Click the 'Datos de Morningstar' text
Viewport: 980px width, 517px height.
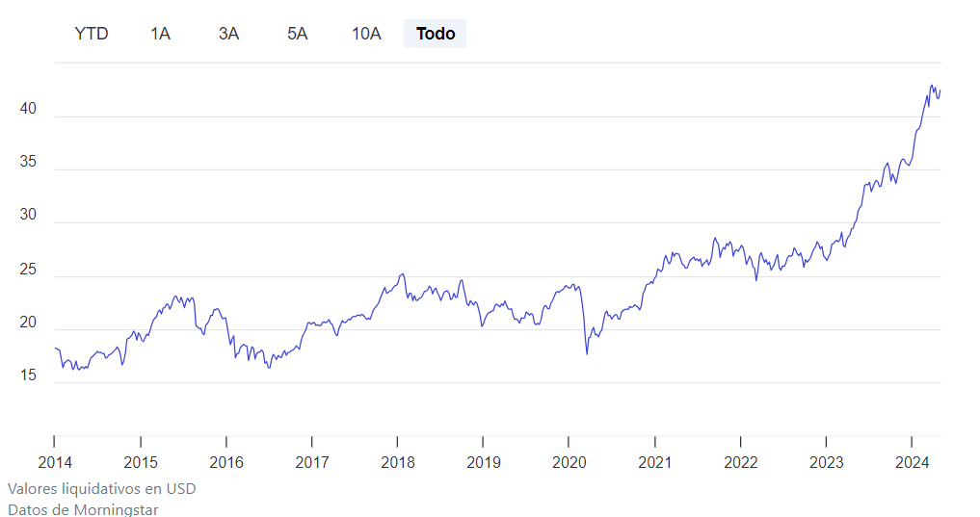pyautogui.click(x=83, y=509)
